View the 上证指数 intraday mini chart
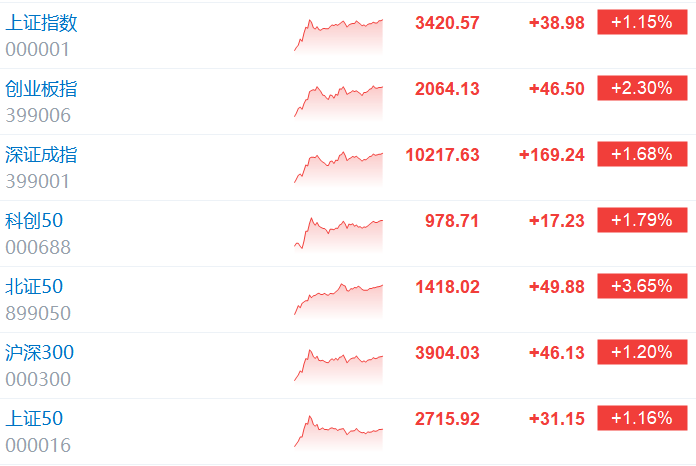Screen dimensions: 696x466 [338, 36]
